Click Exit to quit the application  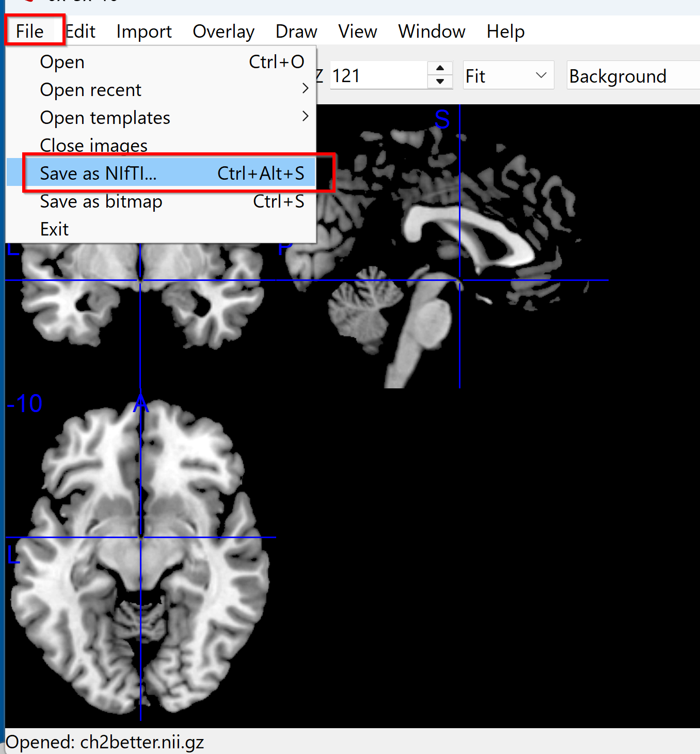[x=54, y=229]
